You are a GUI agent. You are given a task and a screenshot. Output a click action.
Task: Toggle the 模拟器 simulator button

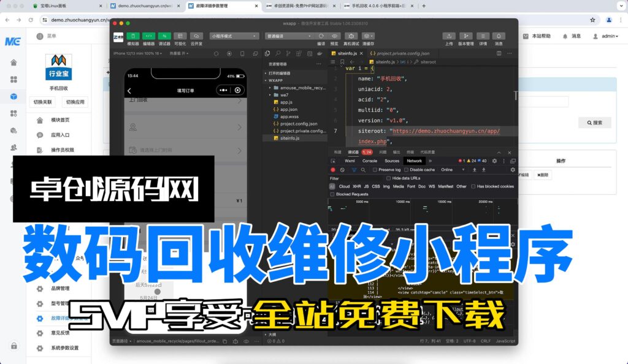click(133, 36)
